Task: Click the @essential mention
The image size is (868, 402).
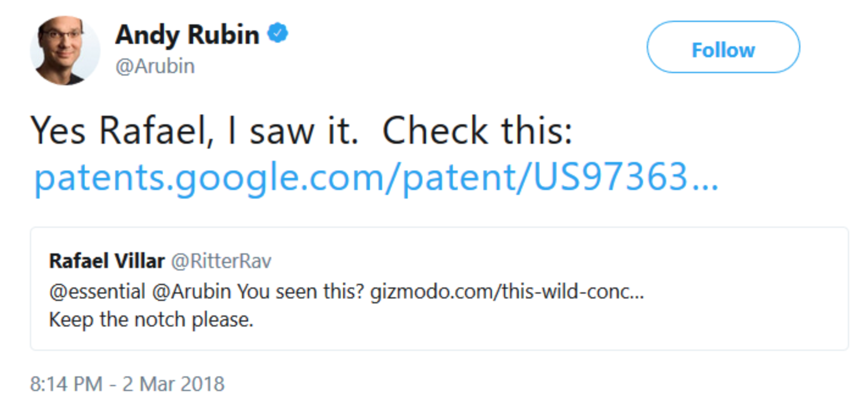Action: (x=97, y=292)
